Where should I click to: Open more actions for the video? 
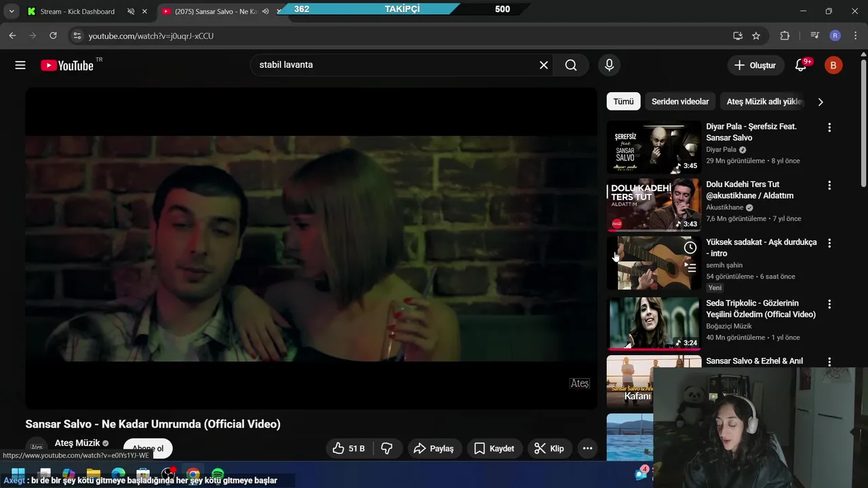click(588, 449)
